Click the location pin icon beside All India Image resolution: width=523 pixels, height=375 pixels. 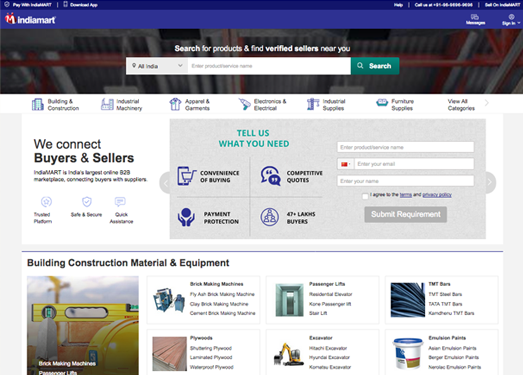tap(134, 66)
